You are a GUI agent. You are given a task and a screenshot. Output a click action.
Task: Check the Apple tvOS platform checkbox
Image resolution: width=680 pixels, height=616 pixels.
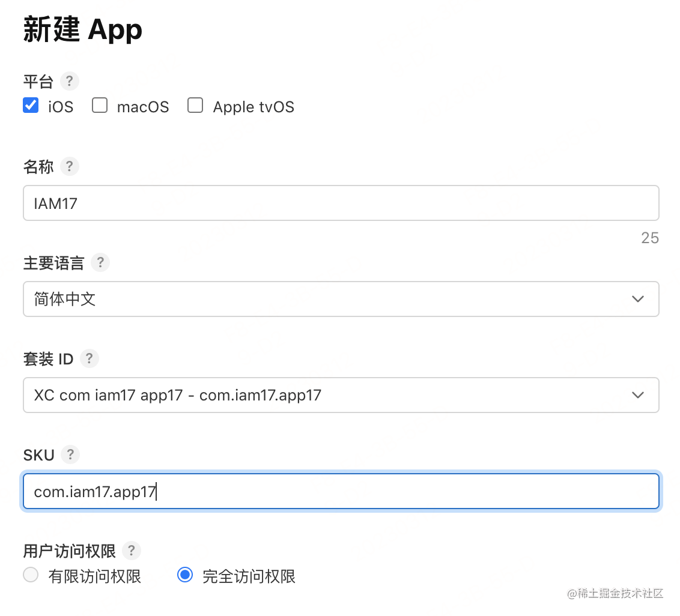click(195, 105)
